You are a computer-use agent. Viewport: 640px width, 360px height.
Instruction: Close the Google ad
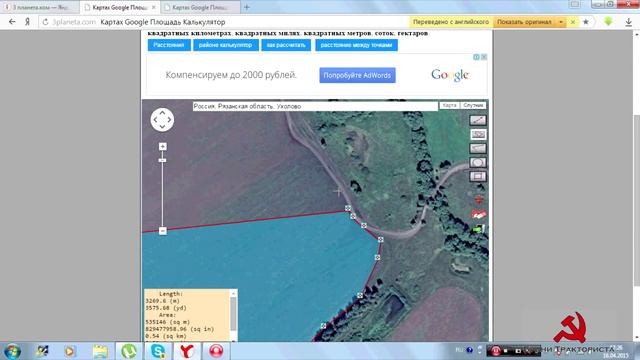pos(484,57)
